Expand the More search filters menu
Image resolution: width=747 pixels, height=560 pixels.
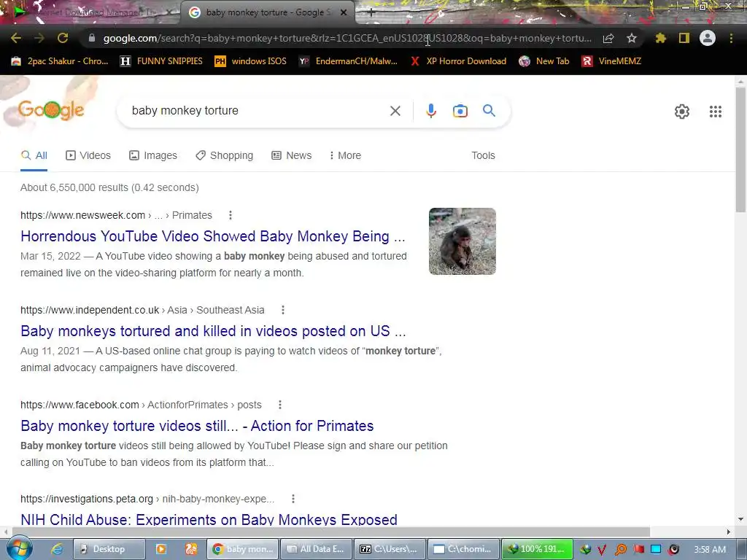(x=345, y=156)
